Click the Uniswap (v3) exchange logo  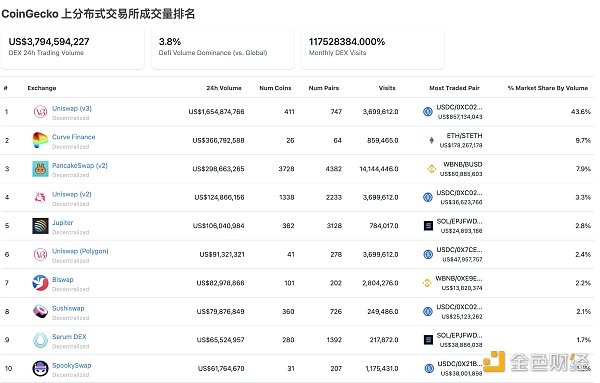click(40, 112)
